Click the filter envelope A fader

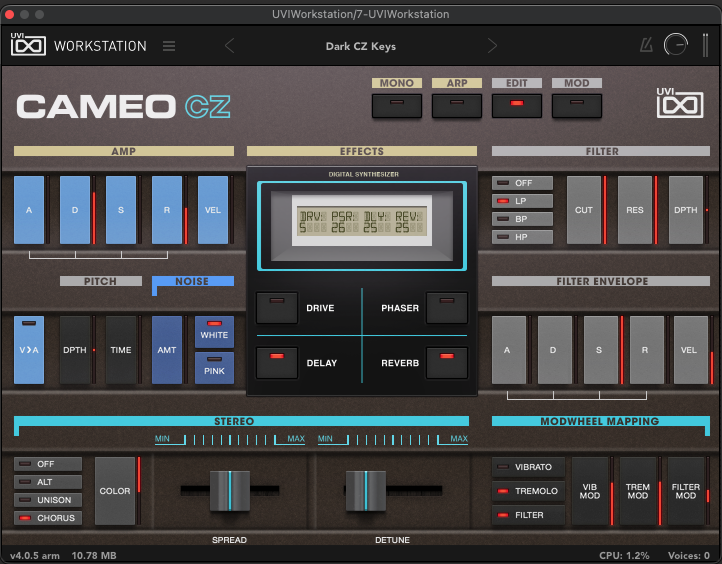click(509, 350)
